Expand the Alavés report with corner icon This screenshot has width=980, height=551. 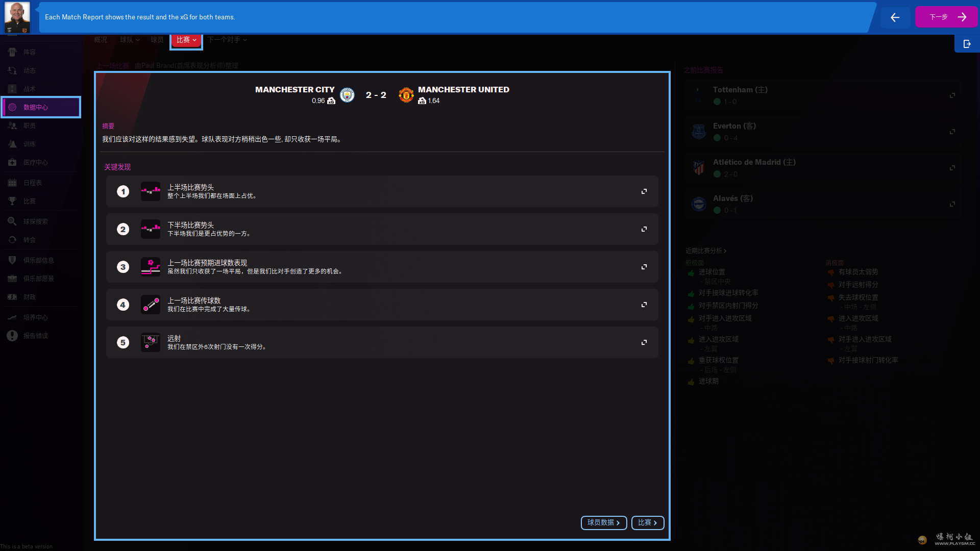952,204
